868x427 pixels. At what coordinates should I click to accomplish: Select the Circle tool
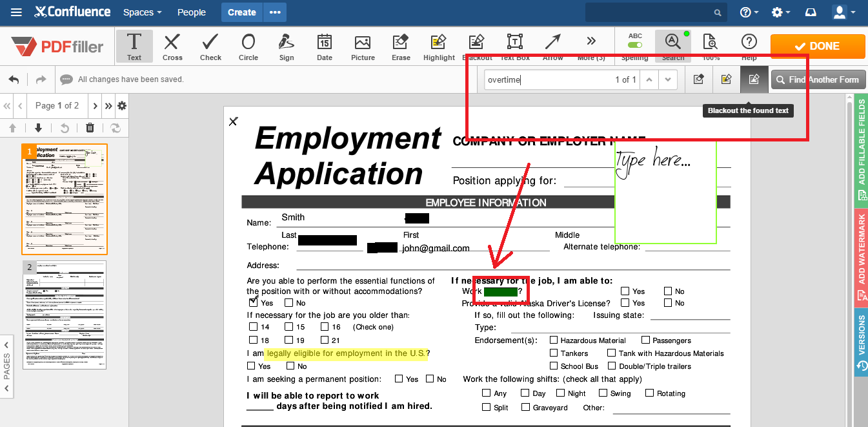pyautogui.click(x=248, y=47)
